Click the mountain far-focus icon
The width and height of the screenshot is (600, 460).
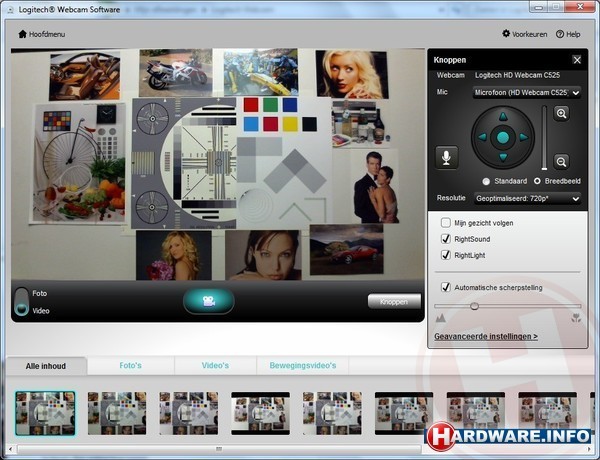pos(440,318)
